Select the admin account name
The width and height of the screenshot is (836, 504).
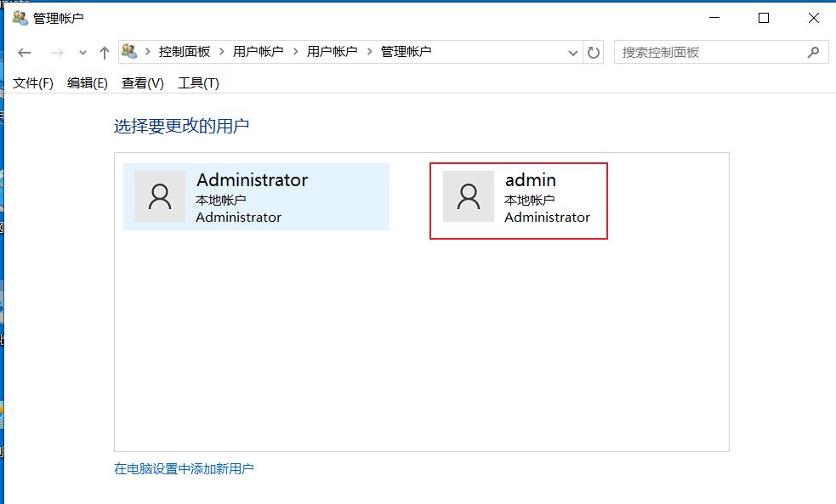click(531, 180)
